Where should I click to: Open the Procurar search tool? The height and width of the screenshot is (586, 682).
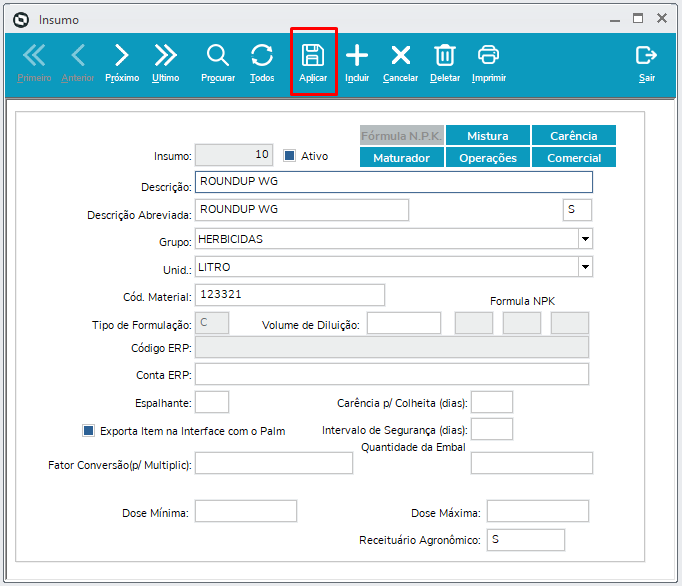pos(217,55)
